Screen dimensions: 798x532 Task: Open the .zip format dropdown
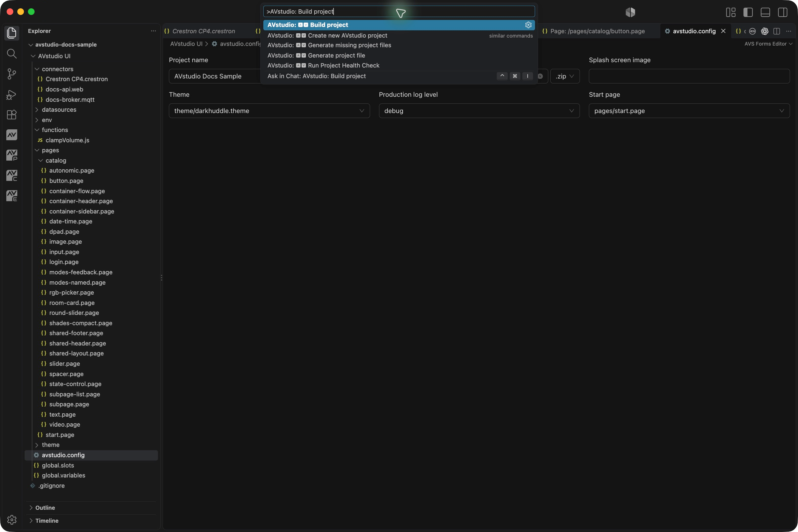pos(565,76)
